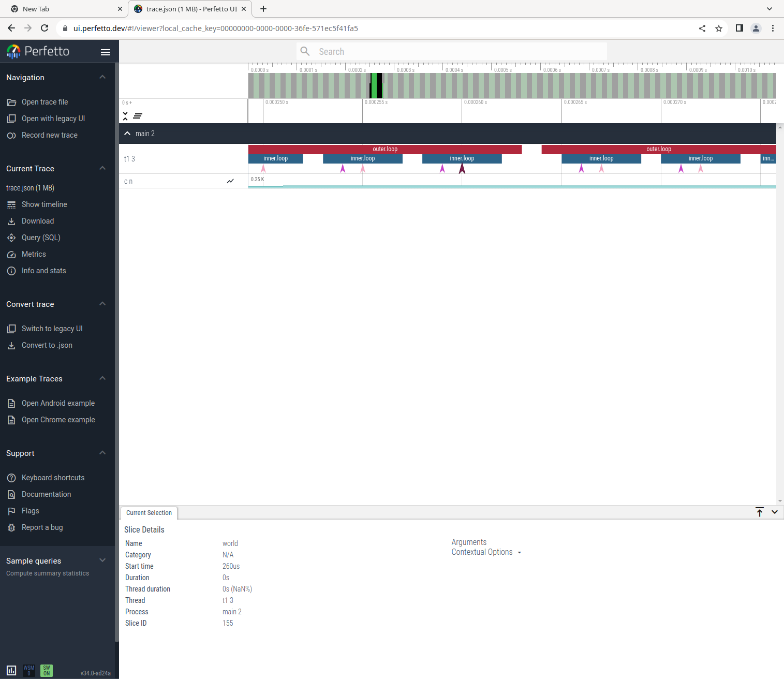Switch to the Current Selection tab

click(x=149, y=512)
